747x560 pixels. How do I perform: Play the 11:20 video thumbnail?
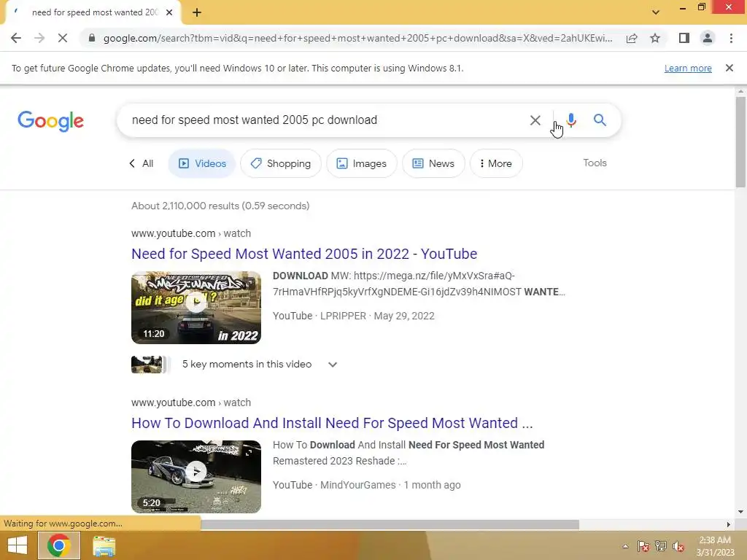(196, 308)
